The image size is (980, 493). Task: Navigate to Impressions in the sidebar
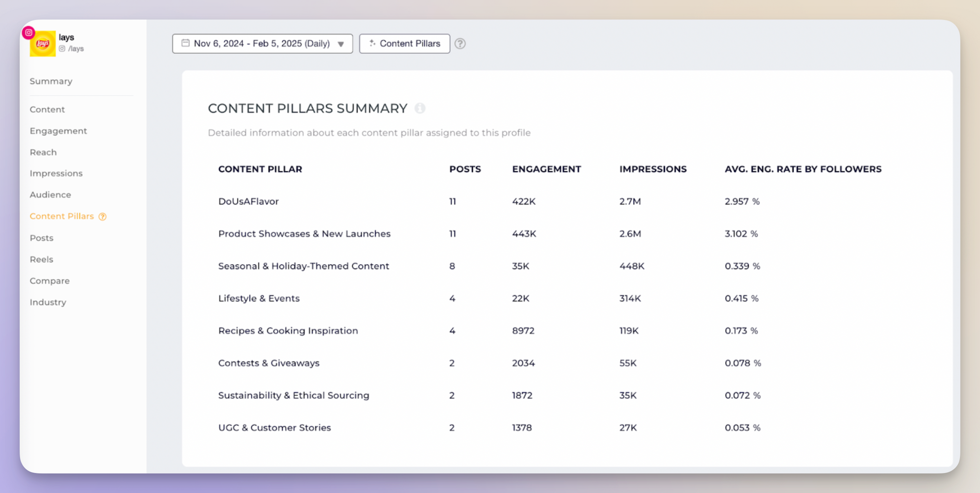(x=56, y=173)
